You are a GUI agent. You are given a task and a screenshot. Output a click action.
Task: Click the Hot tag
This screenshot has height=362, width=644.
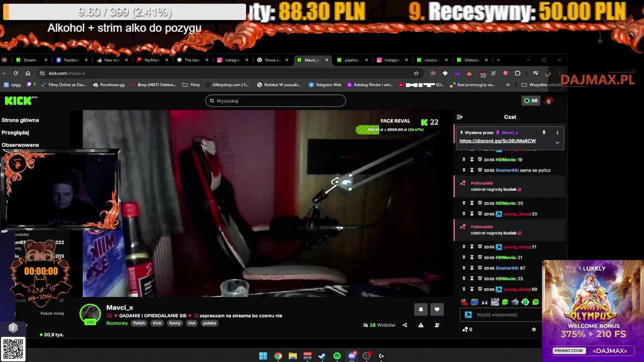coord(192,323)
